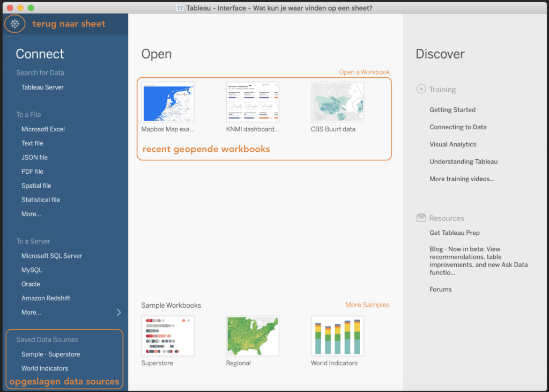Open the Regional sample workbook map
This screenshot has width=549, height=392.
coord(253,336)
